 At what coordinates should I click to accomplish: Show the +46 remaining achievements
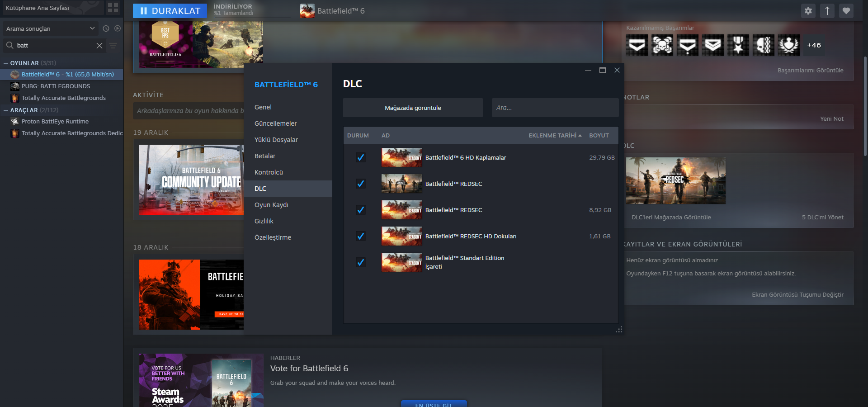pyautogui.click(x=814, y=45)
